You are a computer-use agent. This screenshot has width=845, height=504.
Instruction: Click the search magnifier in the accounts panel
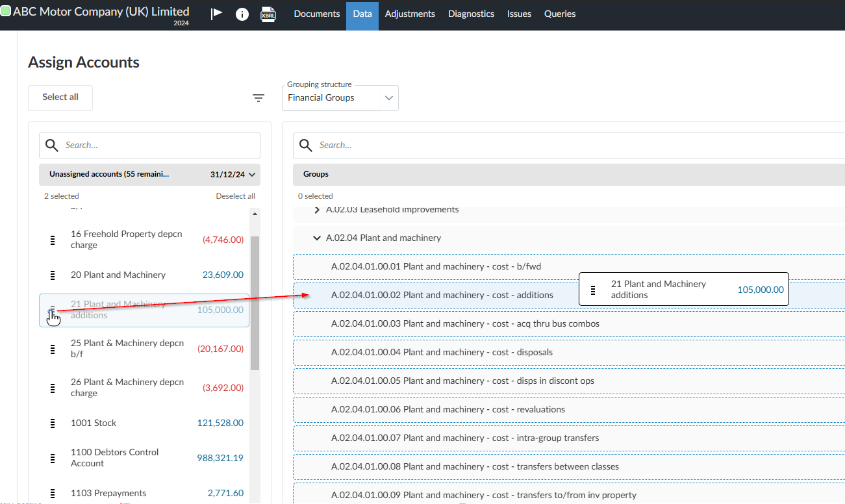[51, 145]
